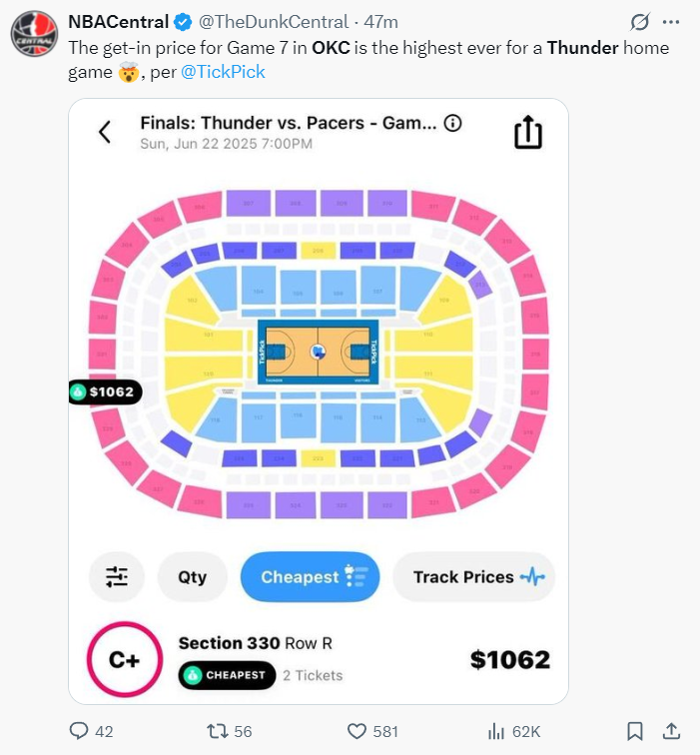Viewport: 700px width, 755px height.
Task: Toggle the Cheapest sort button
Action: point(311,577)
